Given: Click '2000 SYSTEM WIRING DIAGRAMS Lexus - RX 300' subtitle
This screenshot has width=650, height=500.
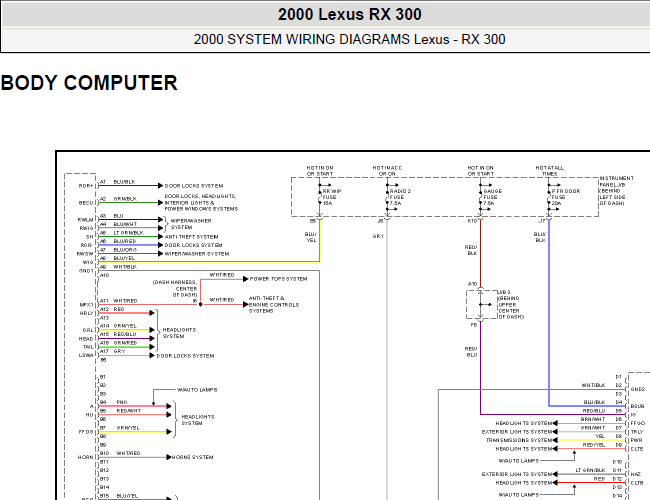Looking at the screenshot, I should 349,39.
